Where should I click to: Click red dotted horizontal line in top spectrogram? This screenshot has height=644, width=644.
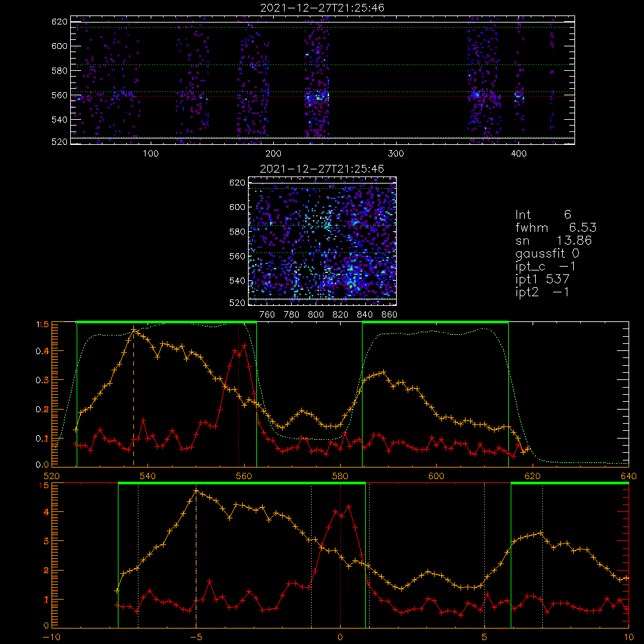click(323, 97)
